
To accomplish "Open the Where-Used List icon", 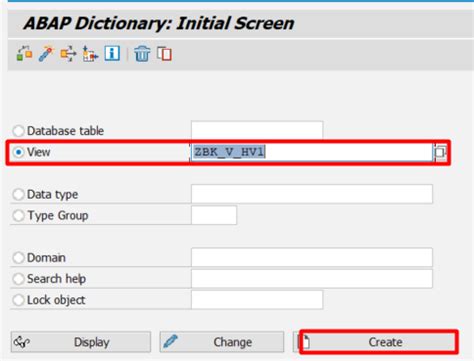I will tap(68, 54).
